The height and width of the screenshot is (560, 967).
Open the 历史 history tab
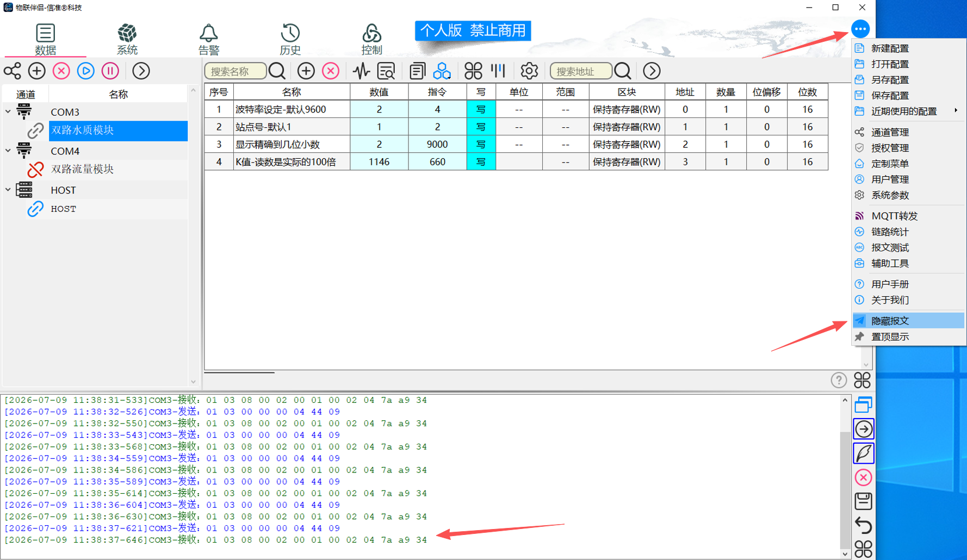tap(290, 39)
